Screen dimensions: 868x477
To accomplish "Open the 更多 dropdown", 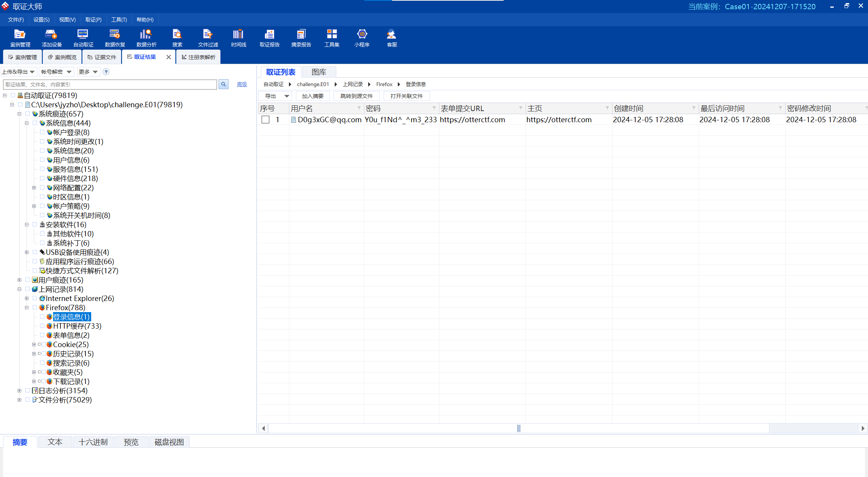I will pos(88,72).
